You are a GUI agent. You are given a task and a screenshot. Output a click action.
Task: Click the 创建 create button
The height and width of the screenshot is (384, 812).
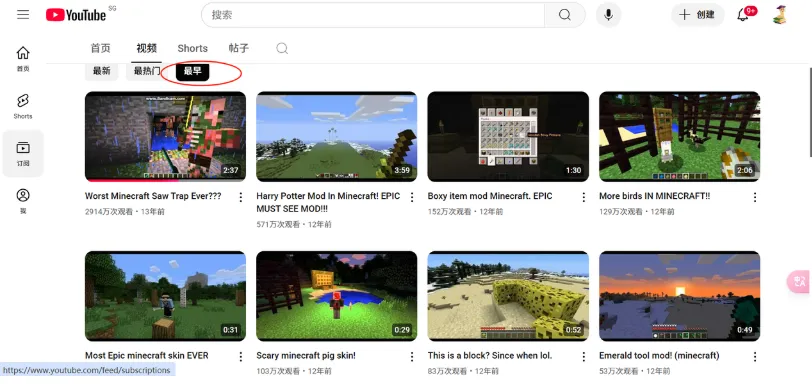697,14
